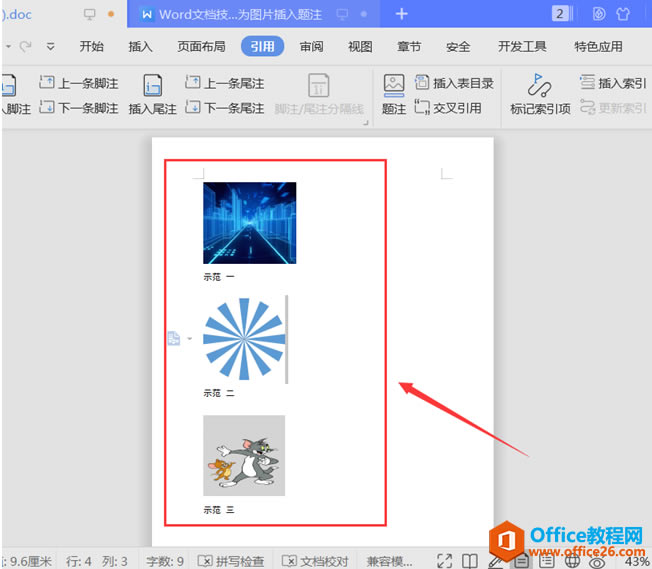
Task: Open the 开始 ribbon tab
Action: point(91,46)
